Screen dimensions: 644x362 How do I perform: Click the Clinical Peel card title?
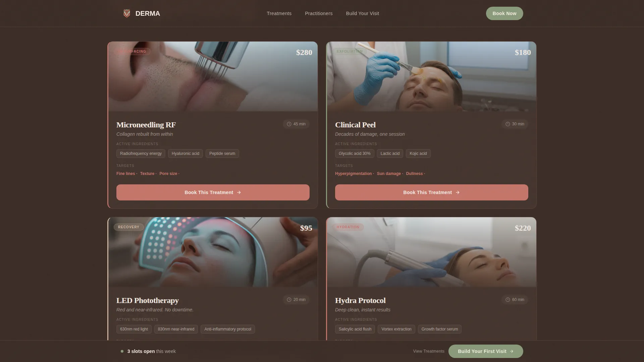tap(355, 125)
